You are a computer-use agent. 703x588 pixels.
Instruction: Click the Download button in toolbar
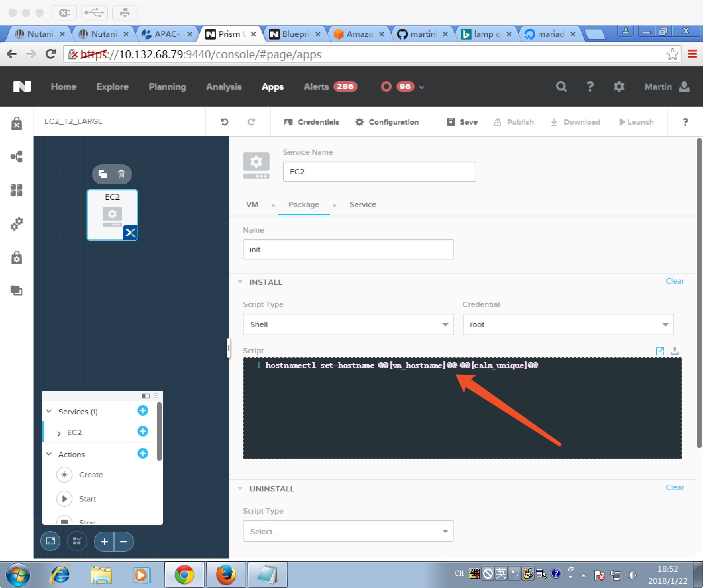click(x=577, y=121)
